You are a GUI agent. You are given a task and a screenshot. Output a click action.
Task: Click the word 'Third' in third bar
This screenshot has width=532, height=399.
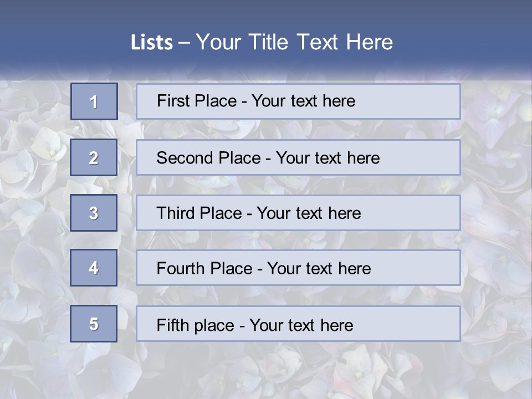[x=175, y=213]
